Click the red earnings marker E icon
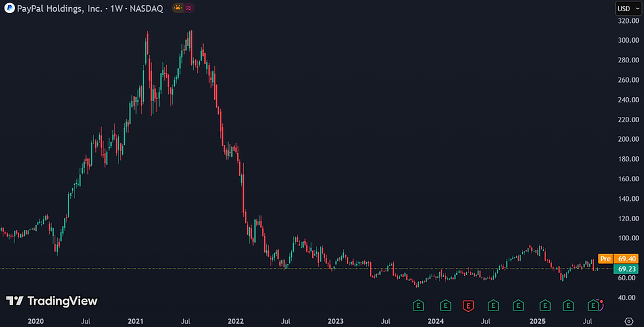 coord(468,306)
